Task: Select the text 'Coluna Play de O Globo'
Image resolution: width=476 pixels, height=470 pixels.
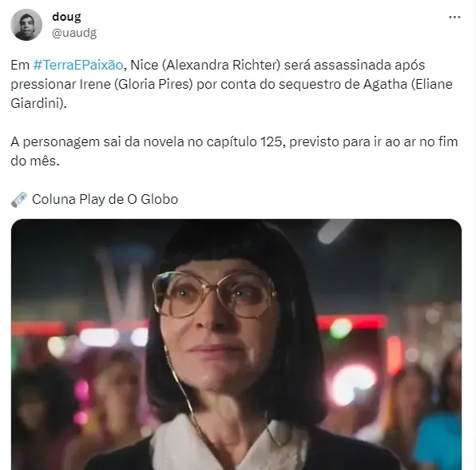Action: click(x=105, y=200)
